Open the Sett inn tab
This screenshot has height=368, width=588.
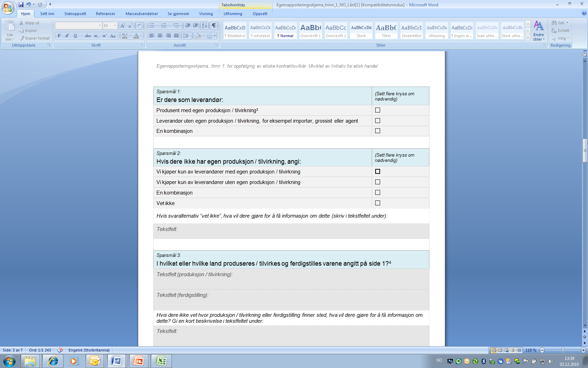47,14
